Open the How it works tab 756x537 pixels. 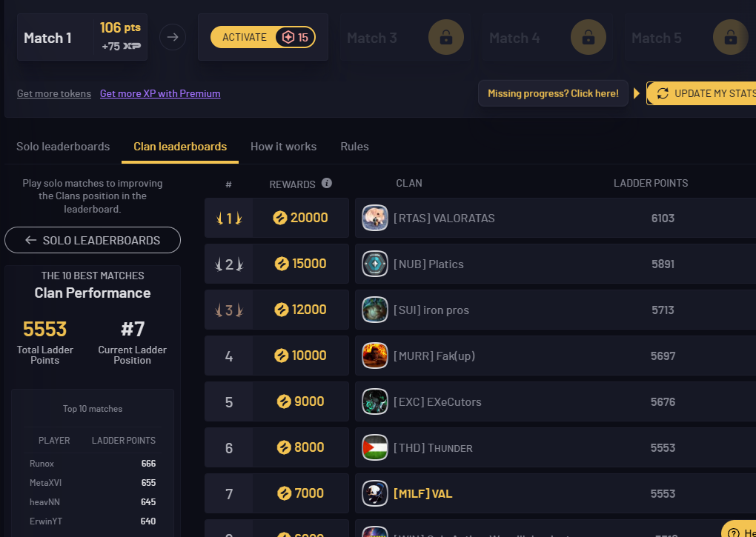click(283, 147)
